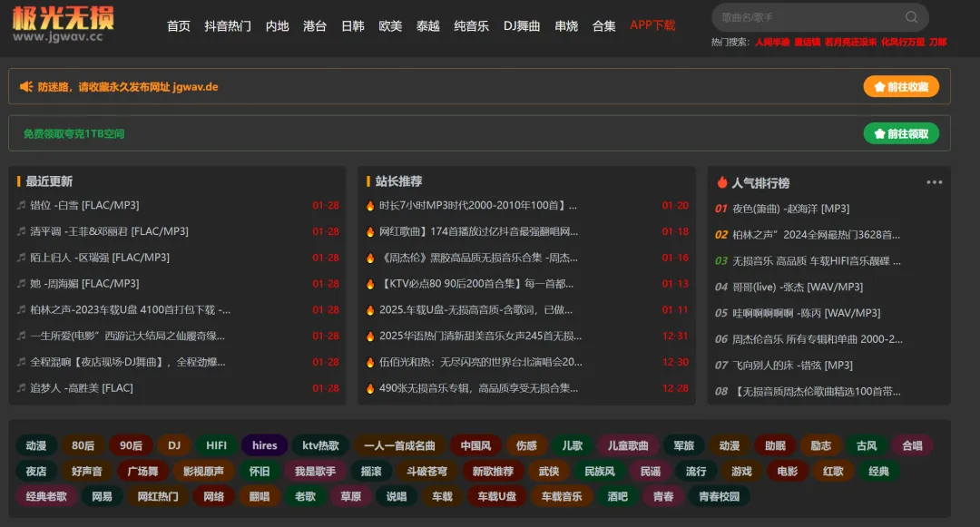980x527 pixels.
Task: Click the 免费领取夸克1TB空间 link
Action: coord(73,133)
